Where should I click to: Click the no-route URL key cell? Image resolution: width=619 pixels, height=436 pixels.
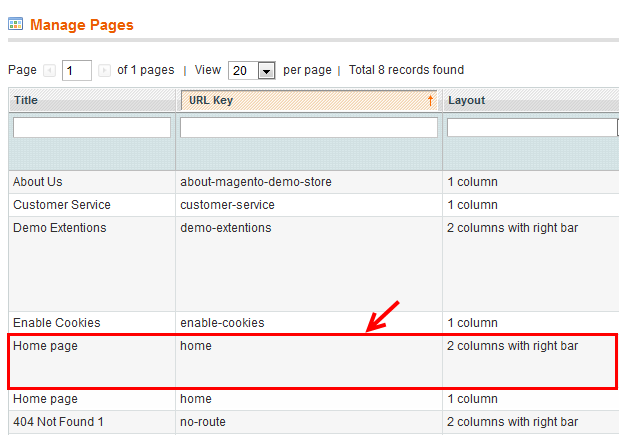[309, 422]
